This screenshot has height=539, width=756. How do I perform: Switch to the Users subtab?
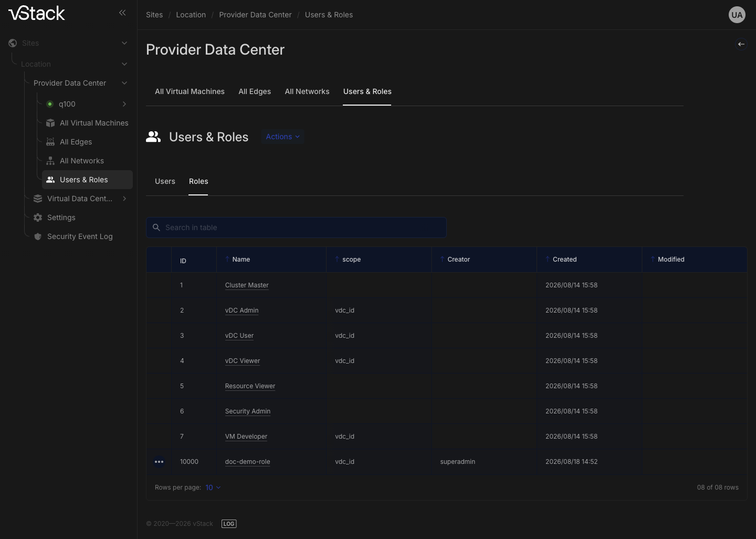pyautogui.click(x=165, y=181)
